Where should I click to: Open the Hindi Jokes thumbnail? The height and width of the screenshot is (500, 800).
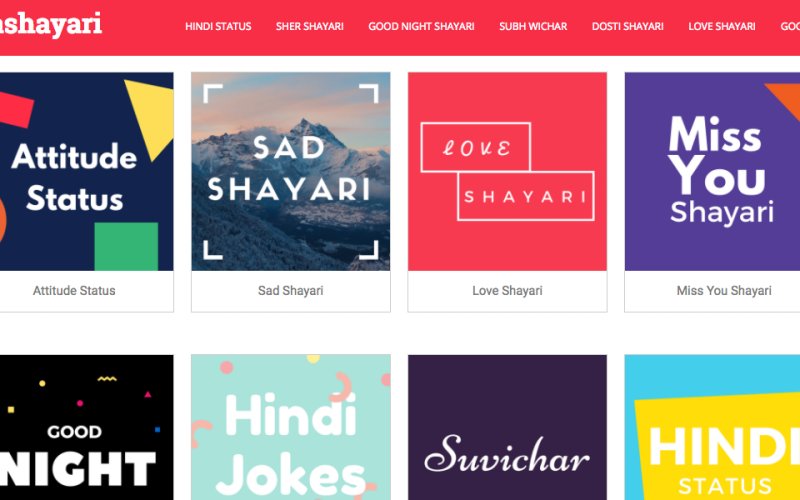coord(291,428)
